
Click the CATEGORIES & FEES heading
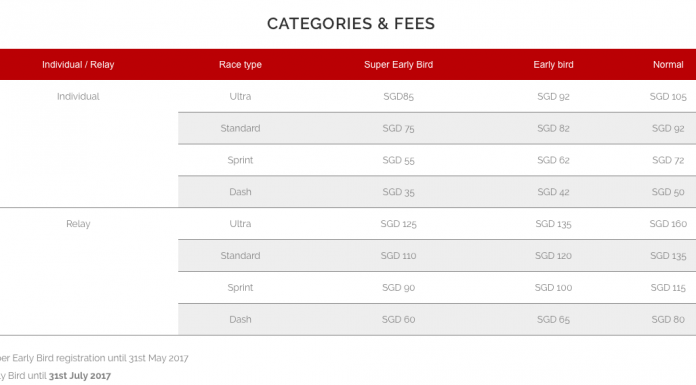(351, 24)
